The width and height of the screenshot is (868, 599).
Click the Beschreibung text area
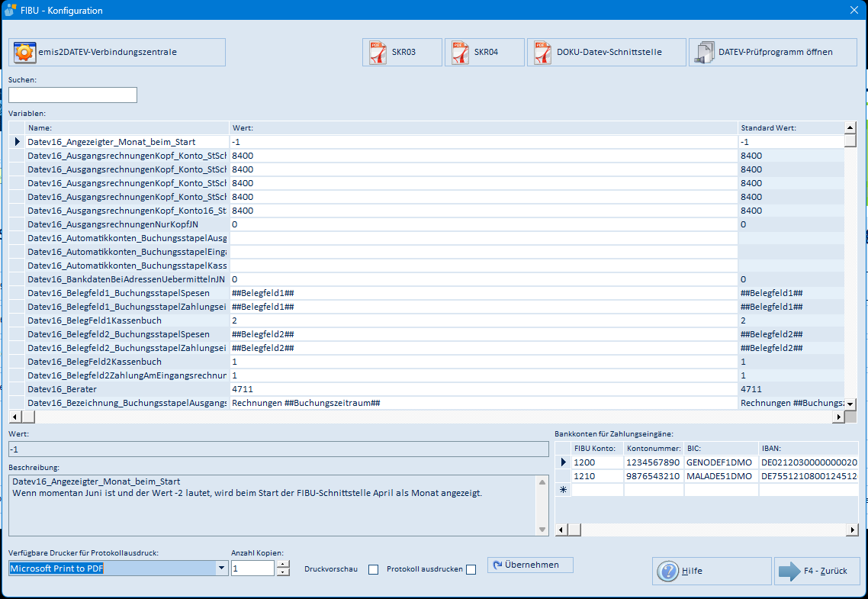(273, 505)
